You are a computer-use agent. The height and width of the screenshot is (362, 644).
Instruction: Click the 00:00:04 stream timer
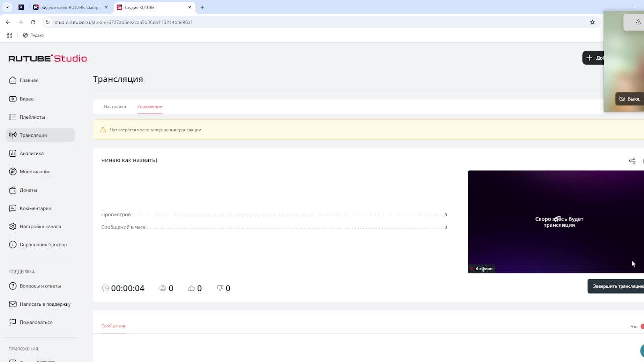(x=123, y=288)
